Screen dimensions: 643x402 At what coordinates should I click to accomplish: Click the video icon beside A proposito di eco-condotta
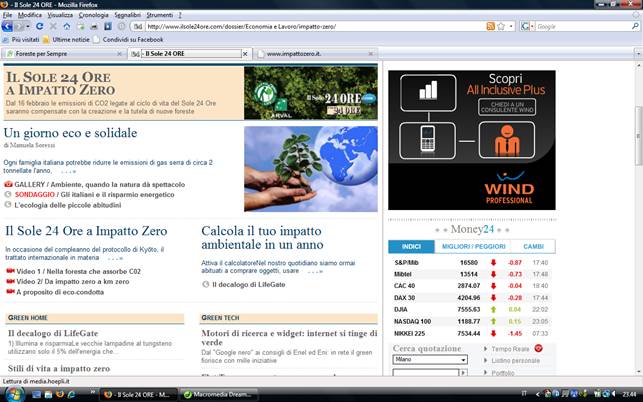(x=10, y=292)
